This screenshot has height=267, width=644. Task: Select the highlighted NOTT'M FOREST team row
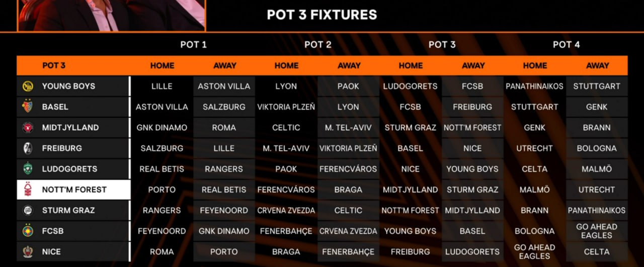pyautogui.click(x=74, y=190)
